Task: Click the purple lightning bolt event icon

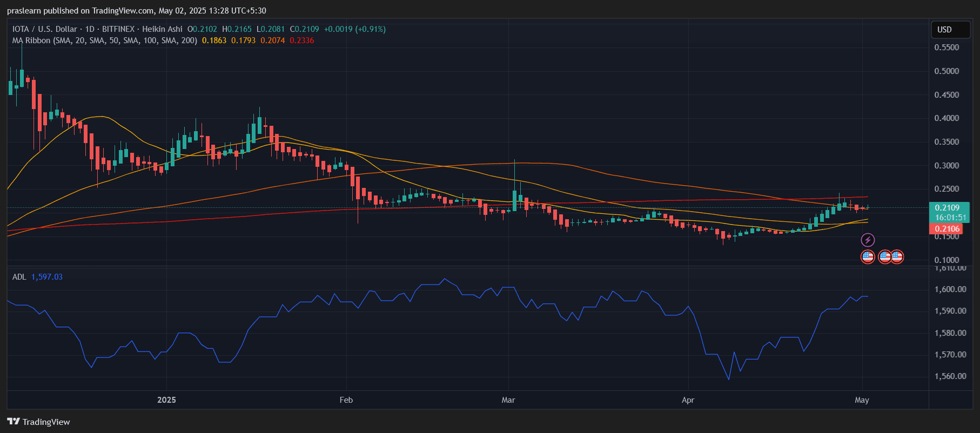Action: (x=868, y=240)
